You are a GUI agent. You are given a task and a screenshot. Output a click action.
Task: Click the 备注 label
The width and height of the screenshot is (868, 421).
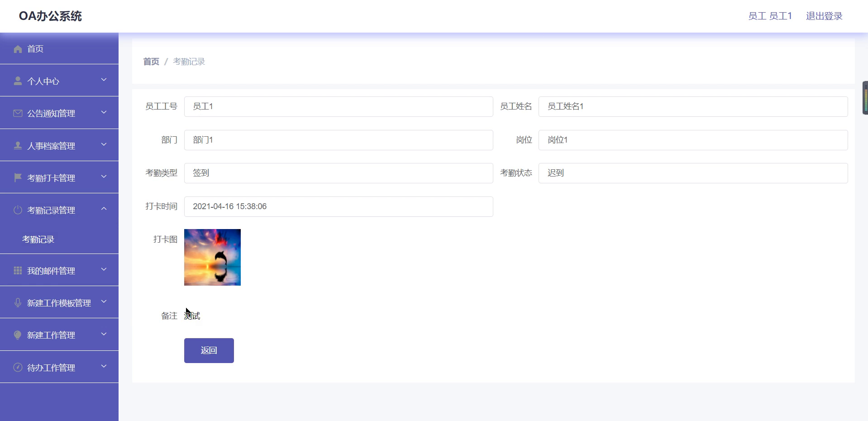(169, 316)
